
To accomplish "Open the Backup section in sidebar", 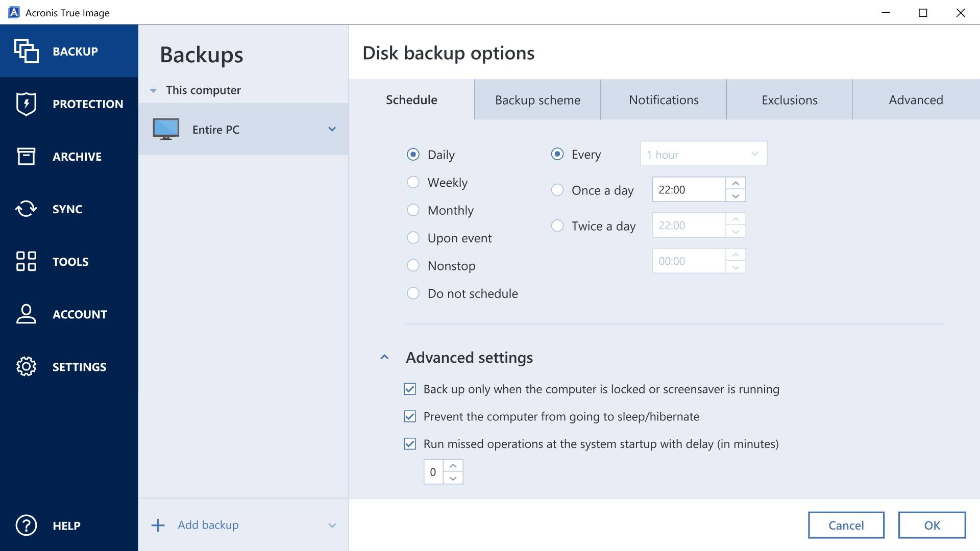I will click(x=69, y=51).
